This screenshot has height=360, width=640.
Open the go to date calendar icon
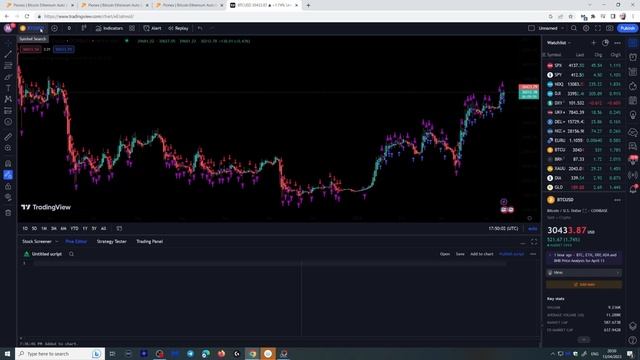[119, 229]
